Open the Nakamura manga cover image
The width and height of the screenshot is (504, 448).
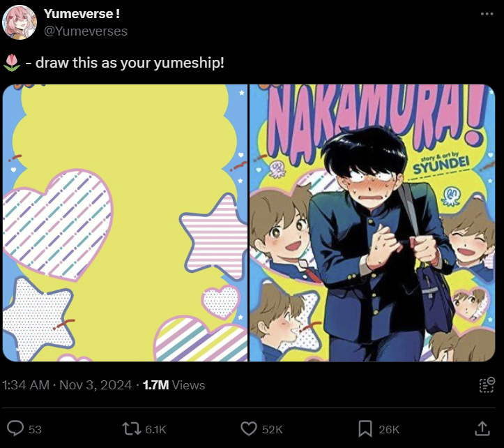[x=372, y=223]
